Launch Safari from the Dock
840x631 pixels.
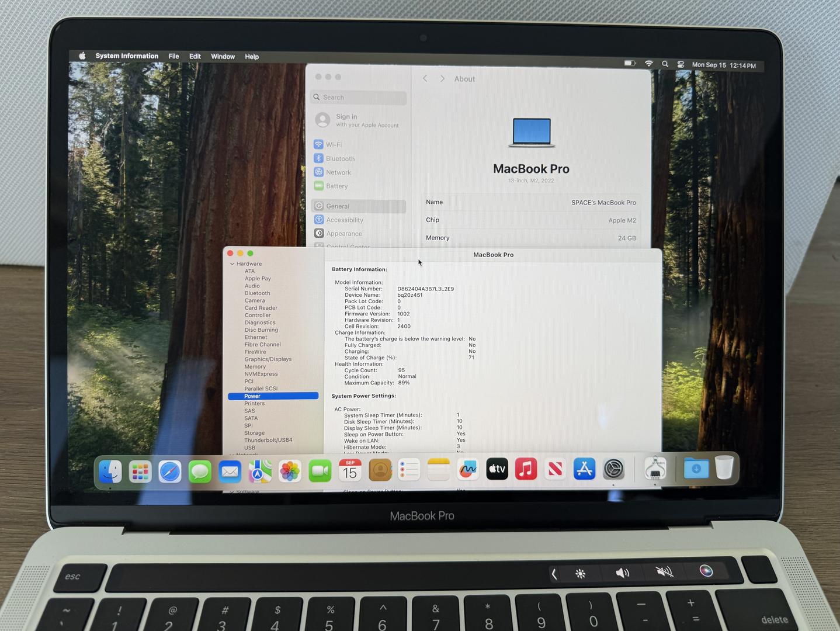click(170, 471)
